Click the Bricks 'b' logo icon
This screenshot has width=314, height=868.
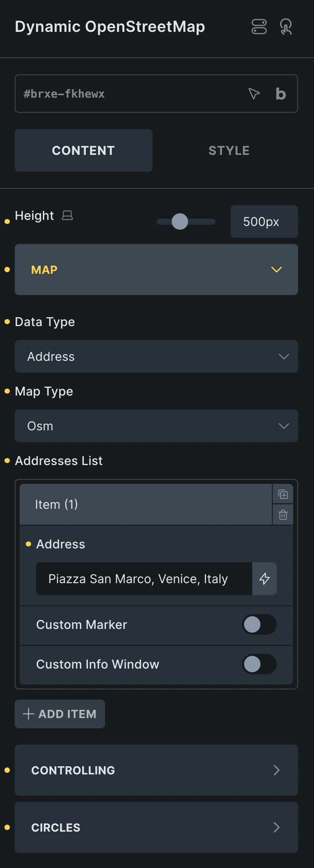(x=280, y=94)
